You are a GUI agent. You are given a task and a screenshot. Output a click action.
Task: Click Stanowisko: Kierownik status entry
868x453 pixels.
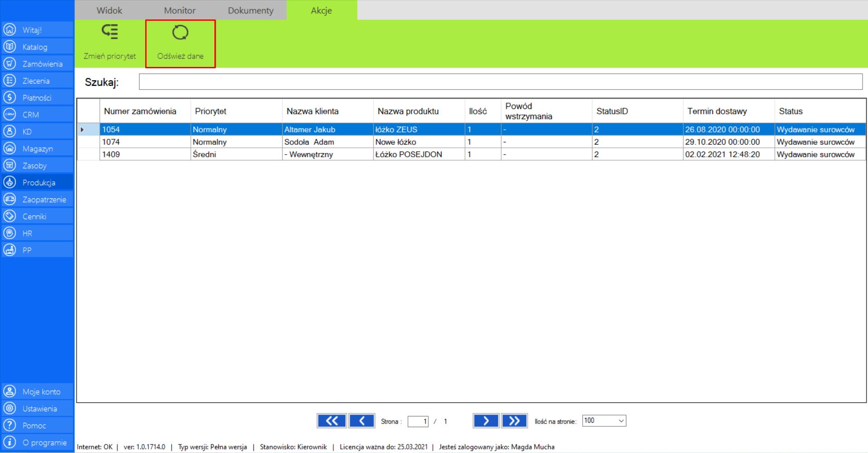coord(293,447)
